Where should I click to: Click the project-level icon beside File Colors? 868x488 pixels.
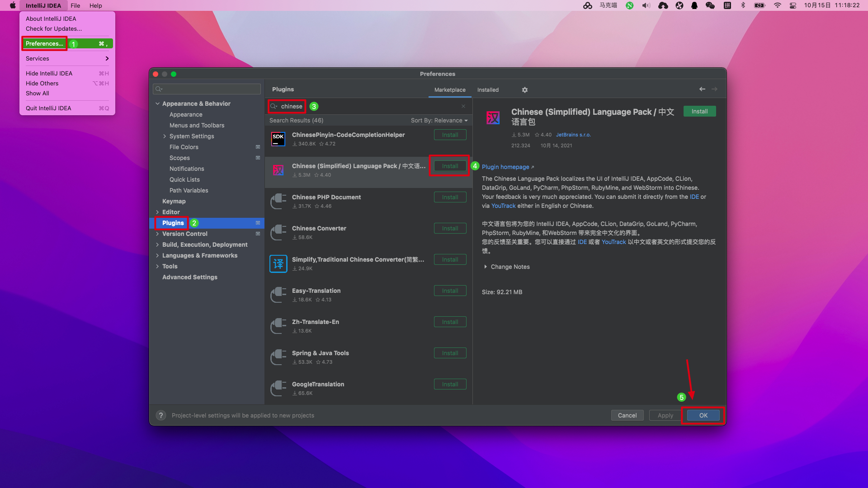tap(258, 147)
